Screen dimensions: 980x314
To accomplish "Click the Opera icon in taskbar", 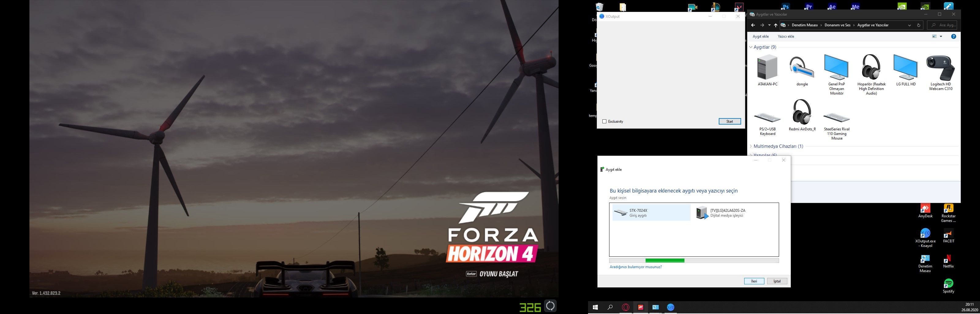I will click(625, 307).
